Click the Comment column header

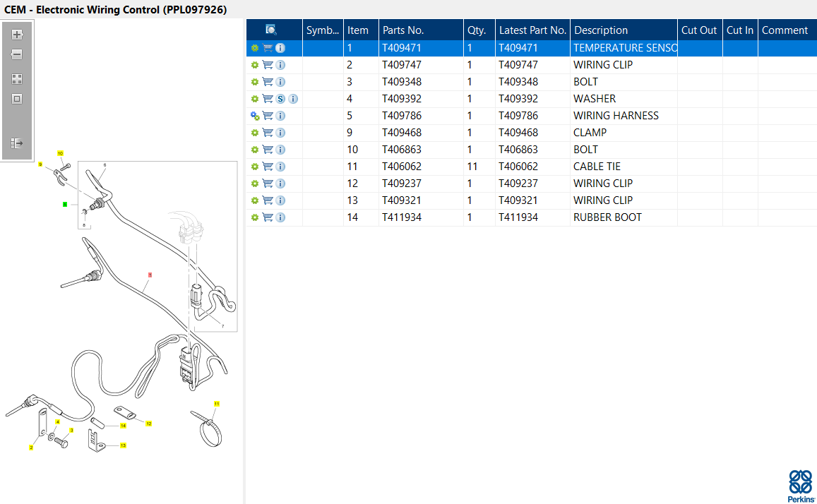787,30
